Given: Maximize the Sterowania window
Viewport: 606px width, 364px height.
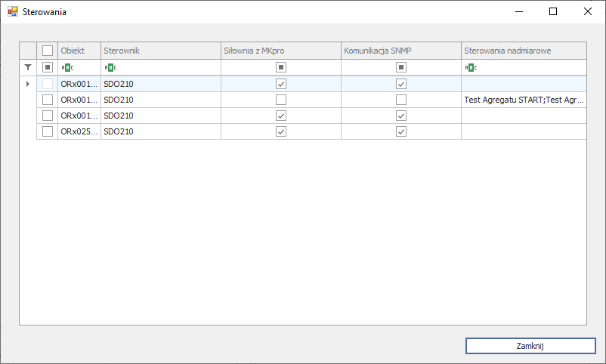Looking at the screenshot, I should click(x=553, y=11).
